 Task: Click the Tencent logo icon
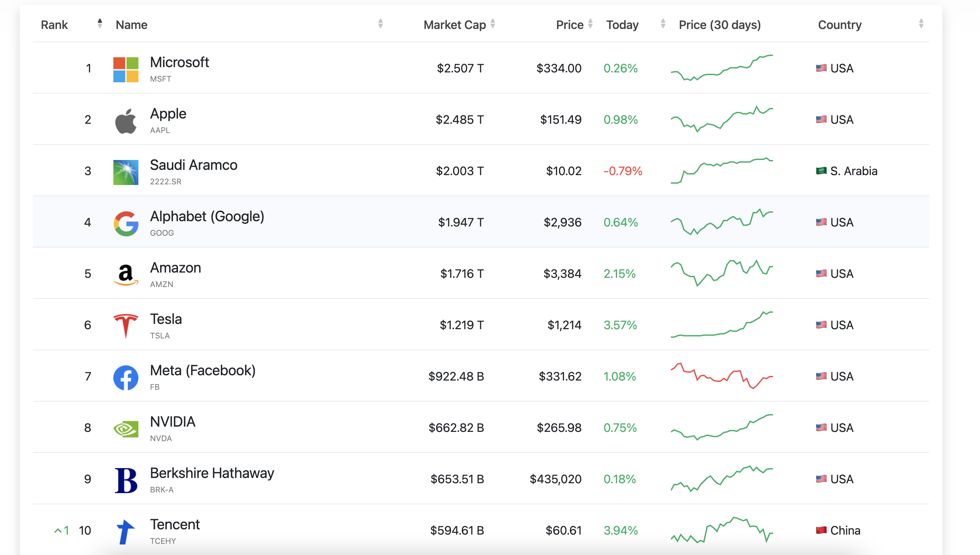pyautogui.click(x=126, y=531)
